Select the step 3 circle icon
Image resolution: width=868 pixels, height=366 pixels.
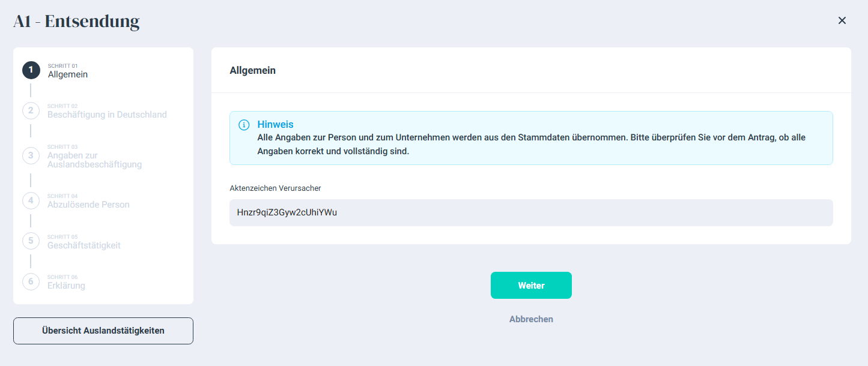[31, 155]
